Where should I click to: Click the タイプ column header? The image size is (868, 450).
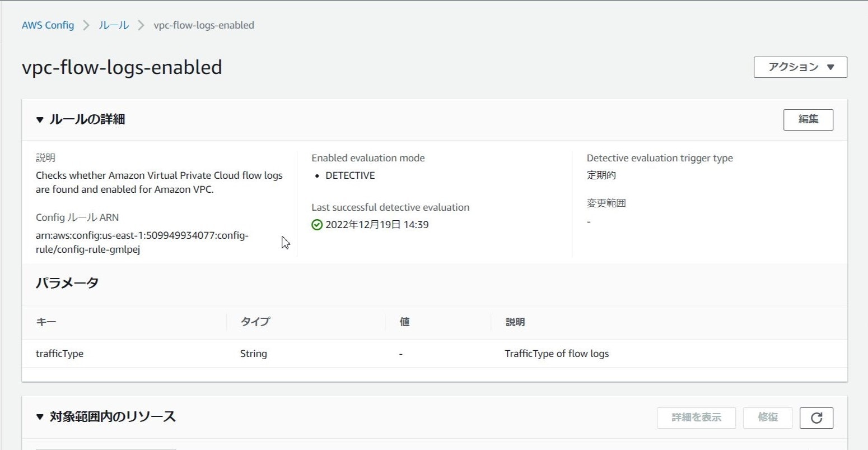[x=255, y=322]
